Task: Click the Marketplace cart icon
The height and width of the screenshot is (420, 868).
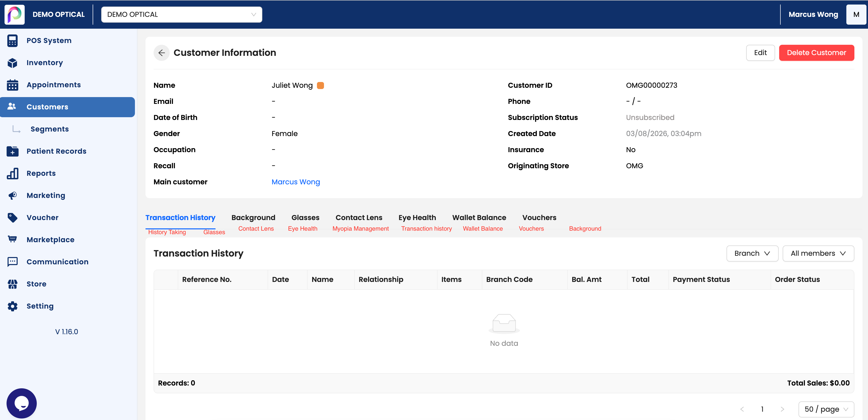Action: (13, 239)
